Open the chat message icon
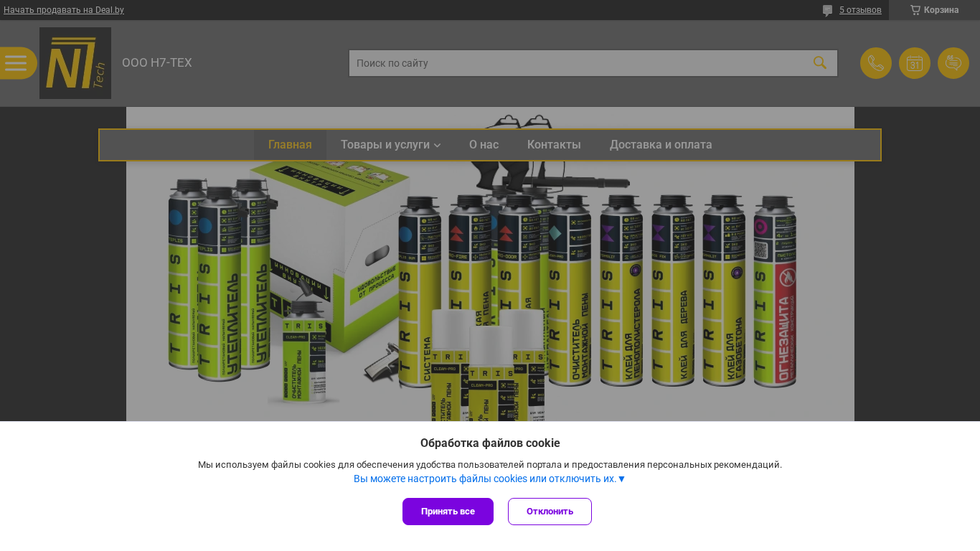980x551 pixels. [953, 63]
